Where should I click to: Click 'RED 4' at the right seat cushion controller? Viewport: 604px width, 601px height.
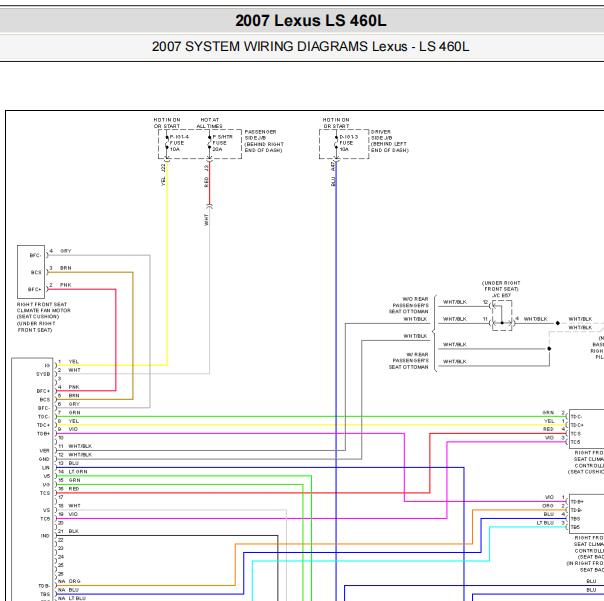pos(554,429)
